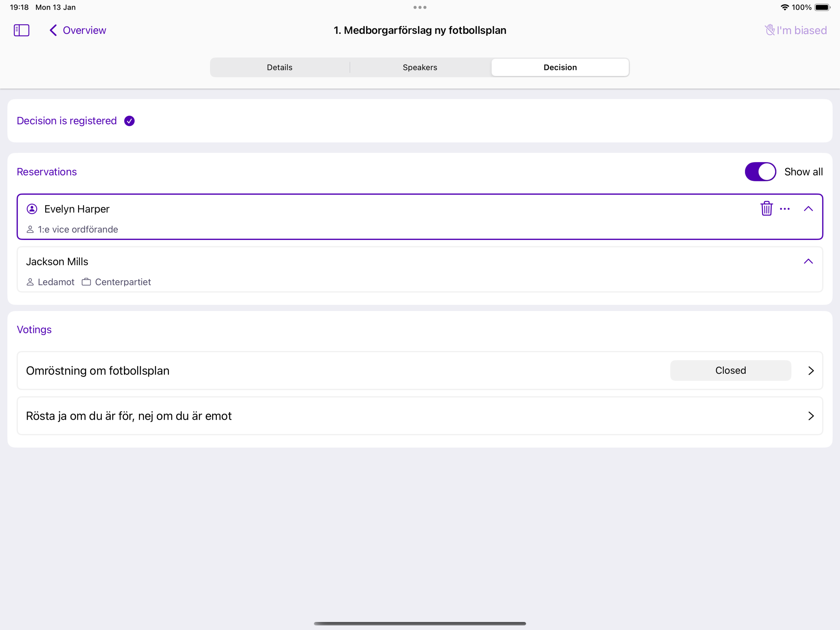Image resolution: width=840 pixels, height=630 pixels.
Task: Click the Votings section heading
Action: pos(34,330)
